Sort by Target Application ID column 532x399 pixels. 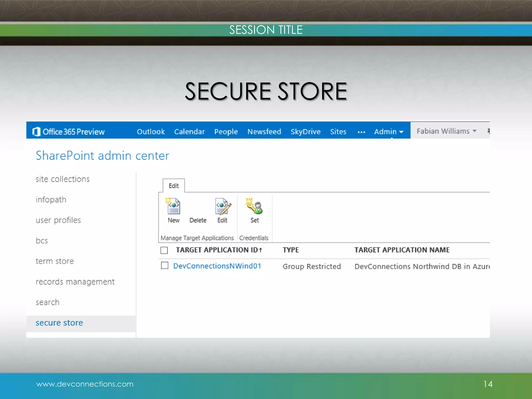[219, 250]
